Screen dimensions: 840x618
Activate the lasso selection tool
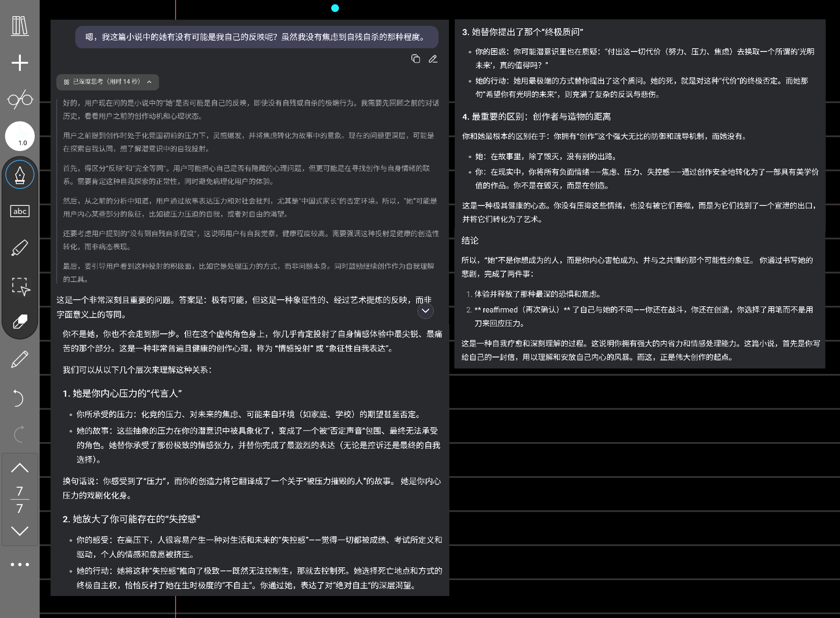coord(20,287)
